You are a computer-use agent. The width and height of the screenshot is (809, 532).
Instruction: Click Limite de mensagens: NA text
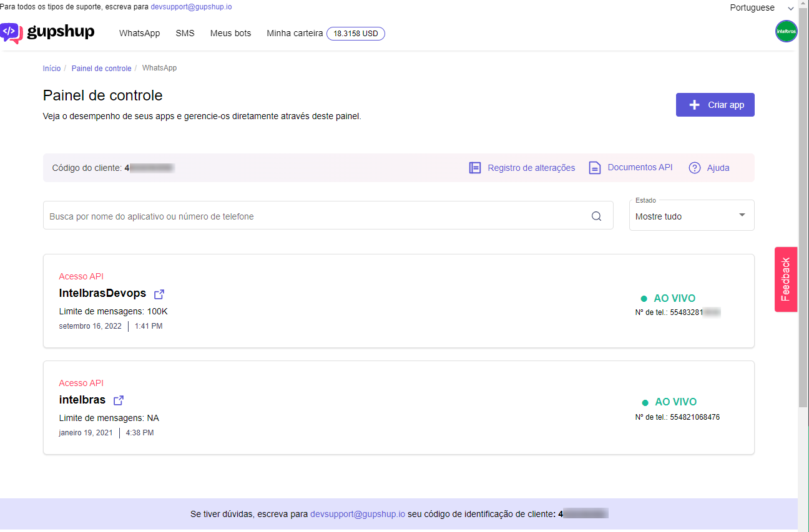109,418
